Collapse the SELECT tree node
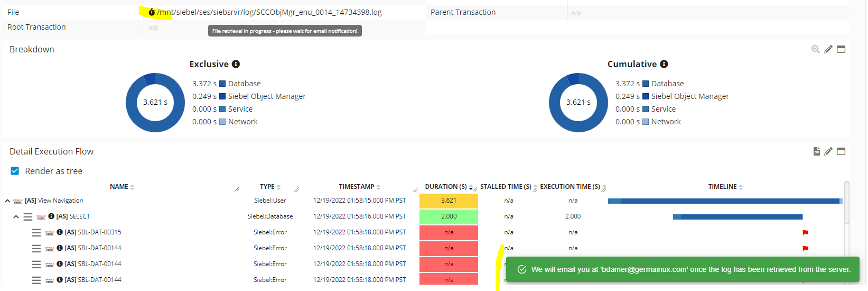The width and height of the screenshot is (868, 291). tap(16, 216)
